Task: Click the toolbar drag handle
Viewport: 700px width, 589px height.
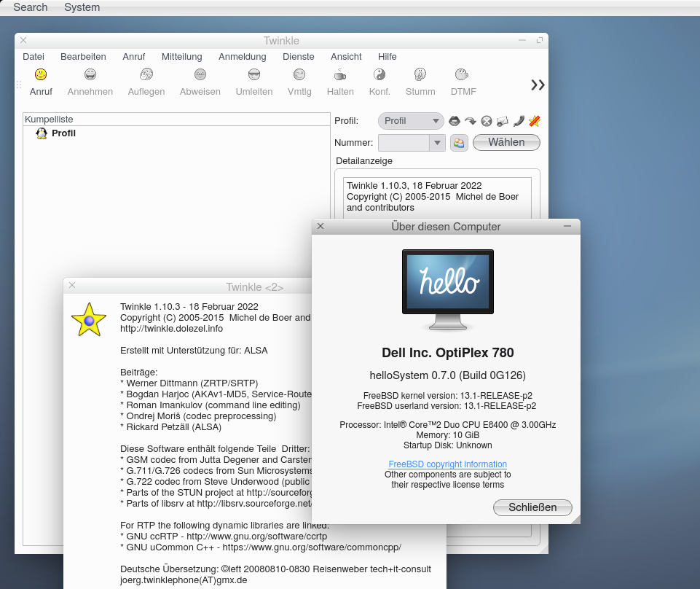Action: coord(19,85)
